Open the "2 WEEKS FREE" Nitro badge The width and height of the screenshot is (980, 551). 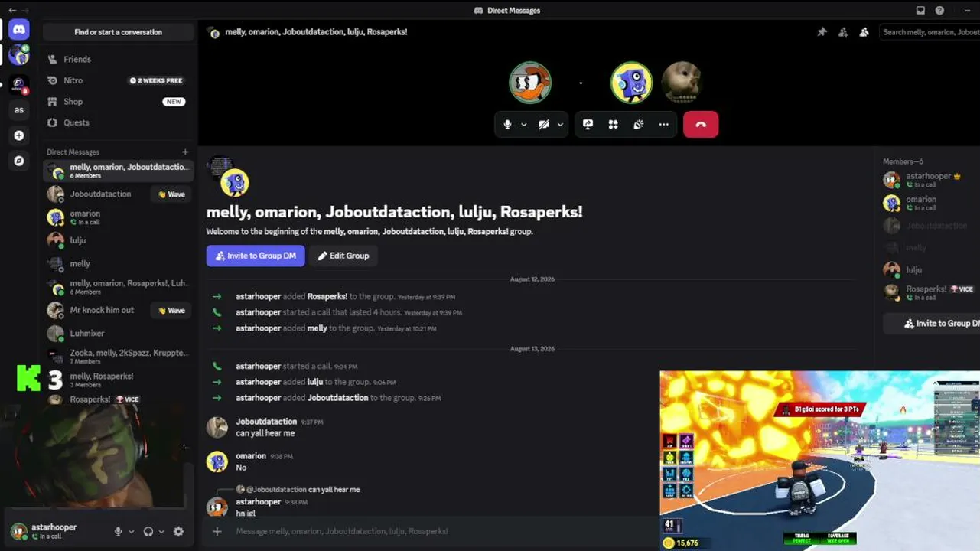point(156,80)
